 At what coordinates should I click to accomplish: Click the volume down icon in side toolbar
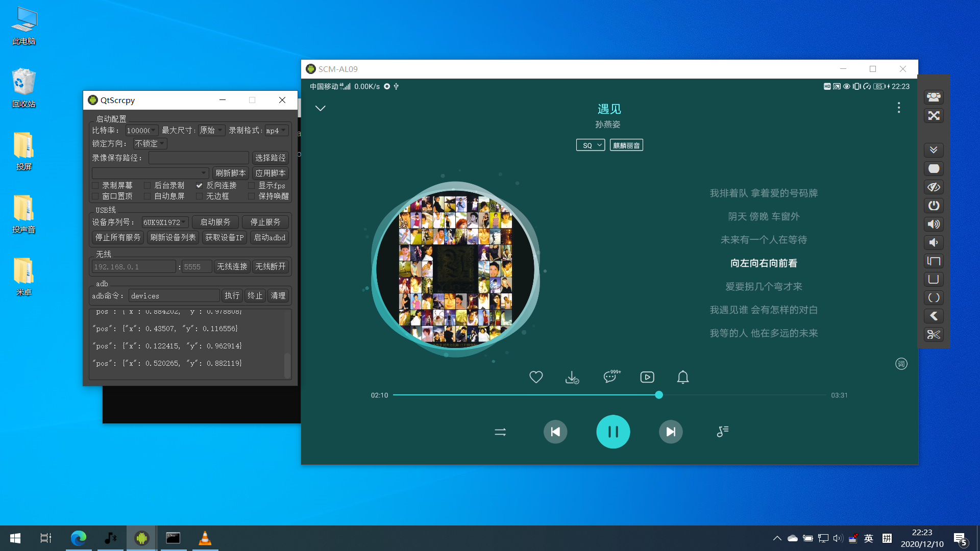click(934, 242)
